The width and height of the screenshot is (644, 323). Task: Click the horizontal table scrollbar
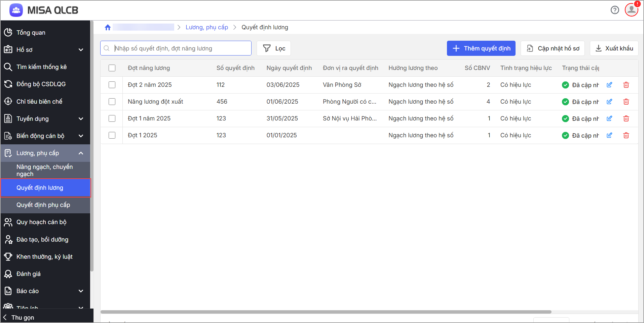326,312
